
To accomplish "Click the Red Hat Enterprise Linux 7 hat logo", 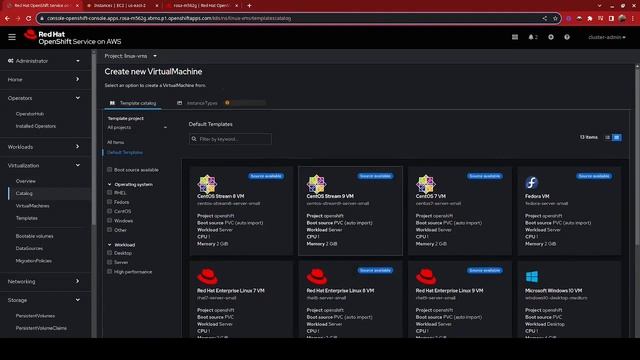I will pyautogui.click(x=207, y=277).
